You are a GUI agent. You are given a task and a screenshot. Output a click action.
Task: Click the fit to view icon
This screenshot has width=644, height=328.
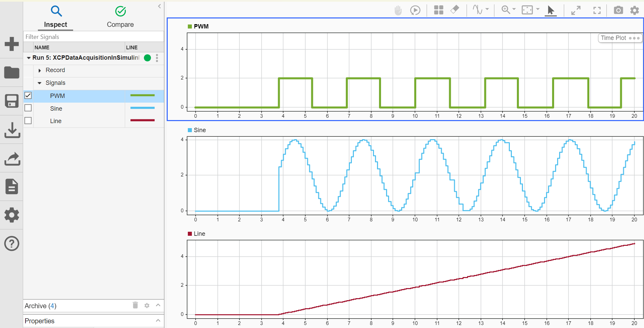(x=527, y=10)
